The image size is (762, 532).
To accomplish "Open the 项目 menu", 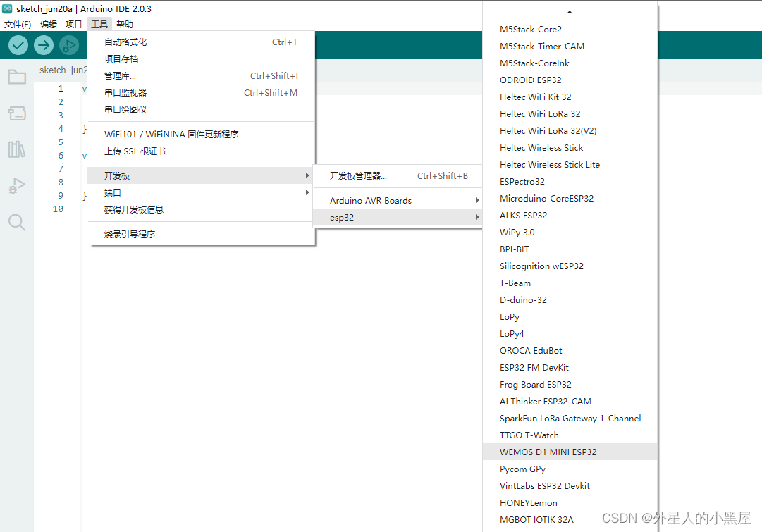I will point(74,24).
